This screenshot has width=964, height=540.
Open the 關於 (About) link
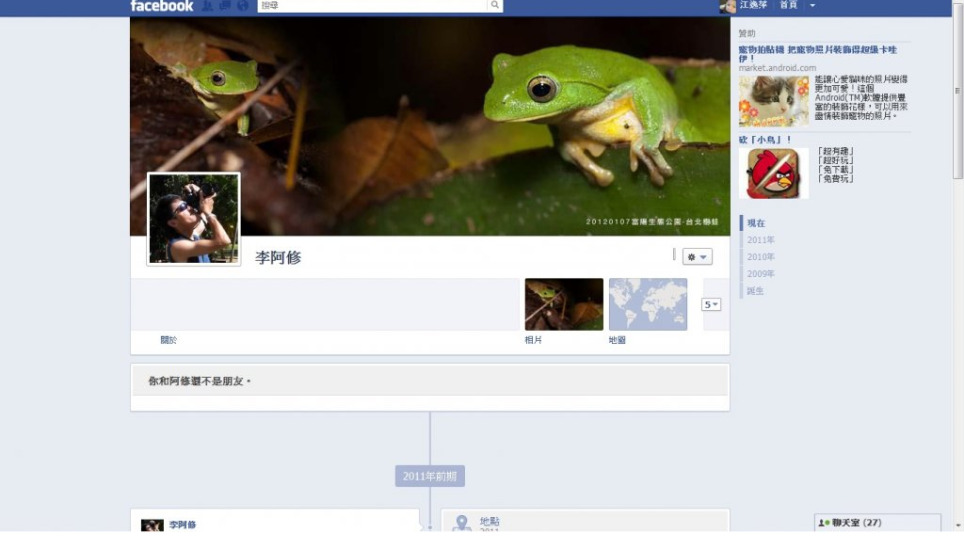pos(169,340)
